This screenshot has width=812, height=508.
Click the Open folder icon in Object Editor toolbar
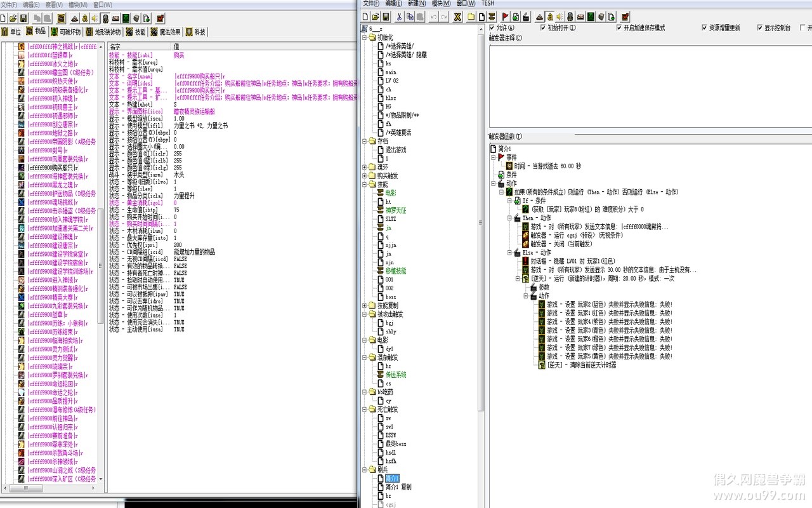click(13, 18)
